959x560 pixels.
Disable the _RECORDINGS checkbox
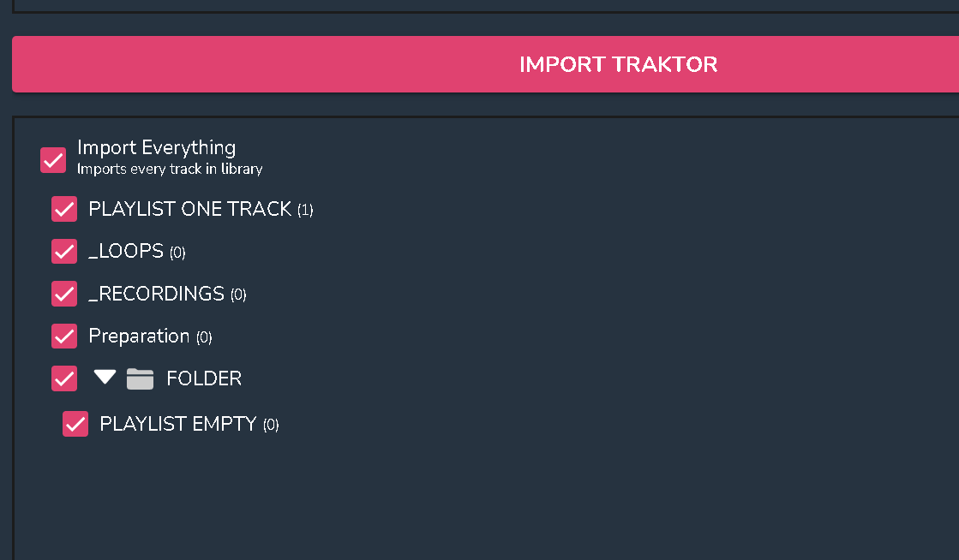click(x=64, y=294)
